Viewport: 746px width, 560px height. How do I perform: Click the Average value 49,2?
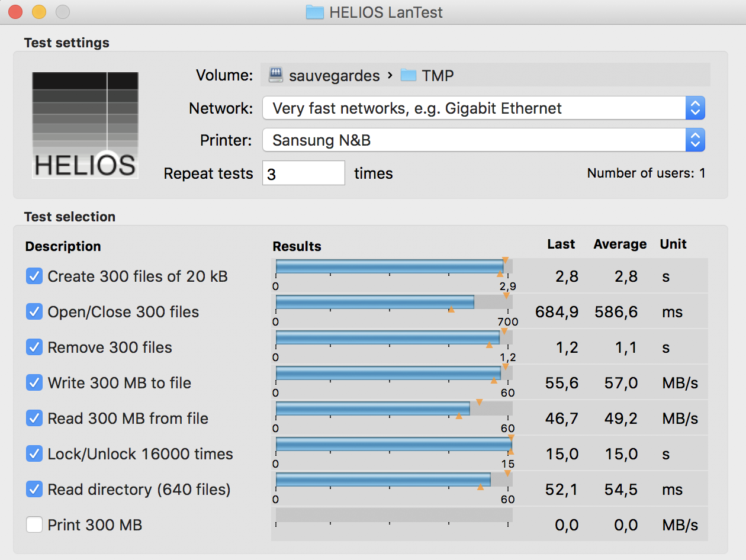pos(621,419)
